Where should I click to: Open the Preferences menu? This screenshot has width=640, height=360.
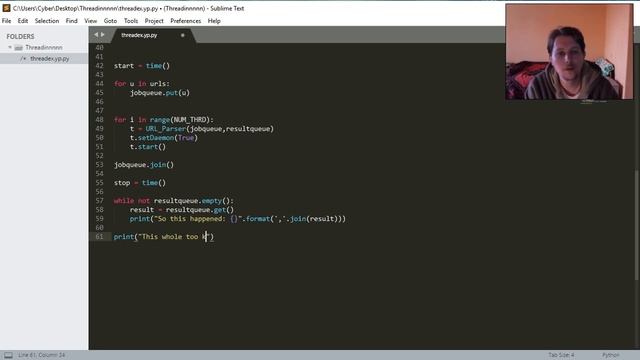186,21
